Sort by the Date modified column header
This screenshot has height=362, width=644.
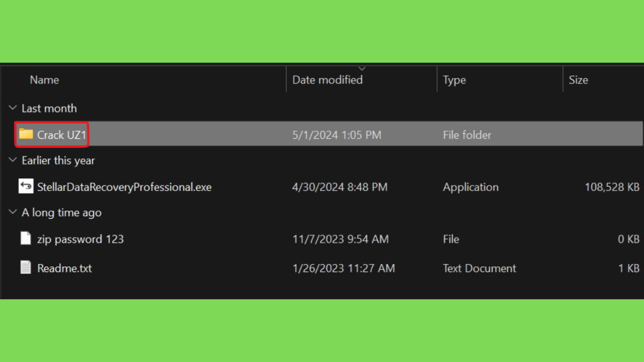(x=327, y=80)
